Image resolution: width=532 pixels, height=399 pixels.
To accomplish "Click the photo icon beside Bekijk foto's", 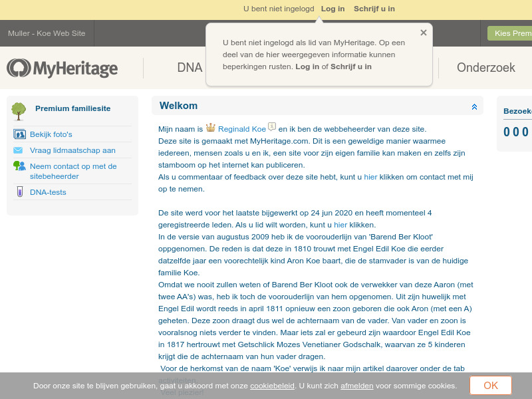I will coord(19,134).
